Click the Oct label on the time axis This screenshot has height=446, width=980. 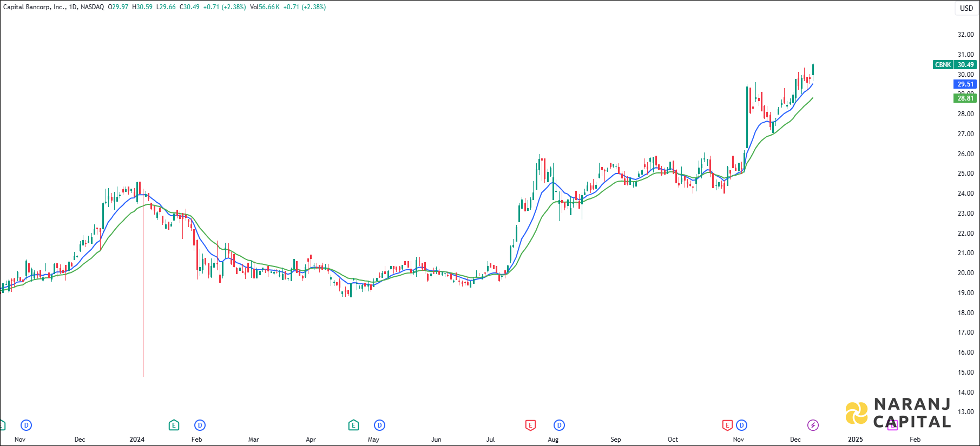click(x=673, y=440)
